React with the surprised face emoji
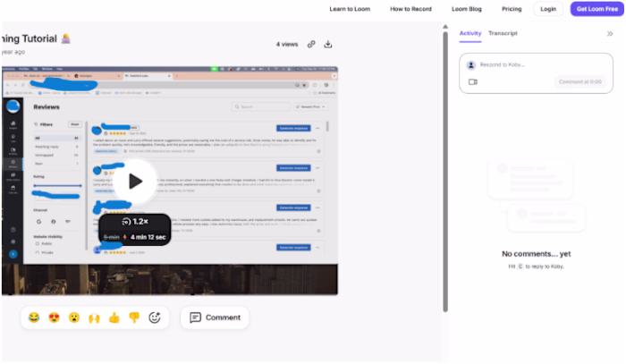This screenshot has width=626, height=364. coord(74,317)
